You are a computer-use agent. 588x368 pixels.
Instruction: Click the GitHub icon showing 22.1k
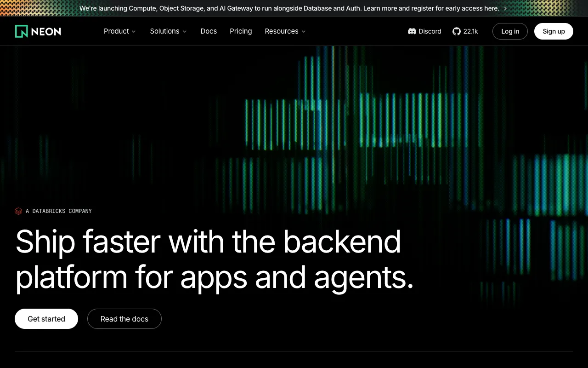[x=457, y=31]
